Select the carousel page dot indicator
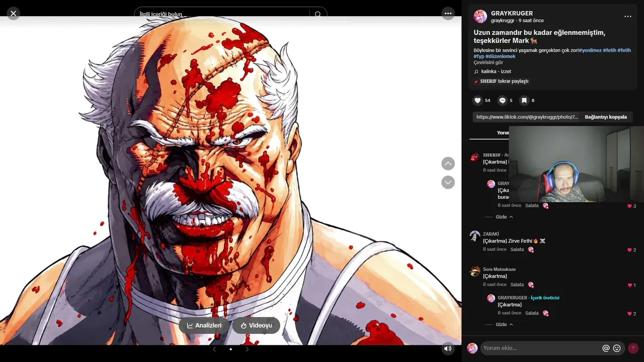The image size is (644, 362). pos(230,349)
